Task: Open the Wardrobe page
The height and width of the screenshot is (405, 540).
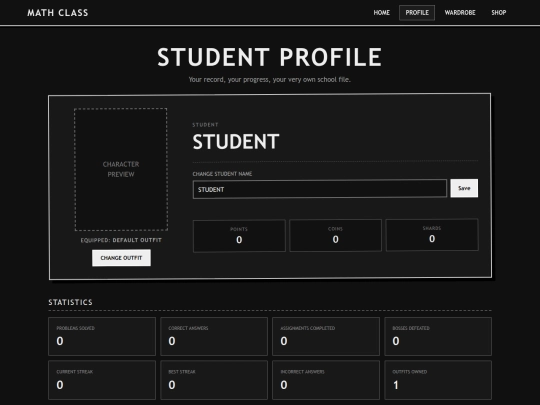Action: [460, 13]
